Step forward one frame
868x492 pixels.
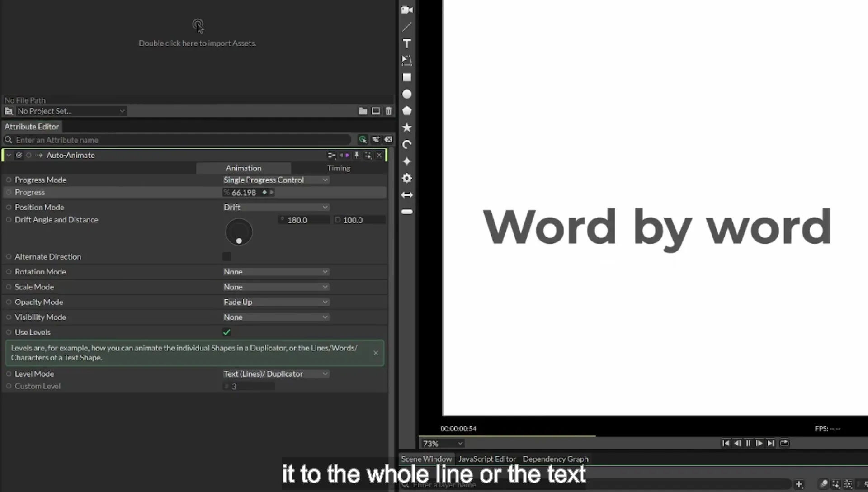(759, 443)
